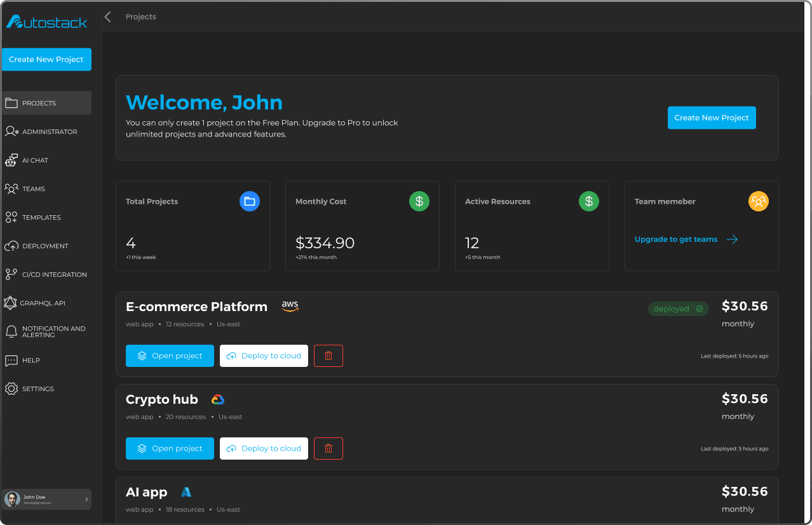Delete the E-commerce Platform project
812x525 pixels.
(x=328, y=356)
